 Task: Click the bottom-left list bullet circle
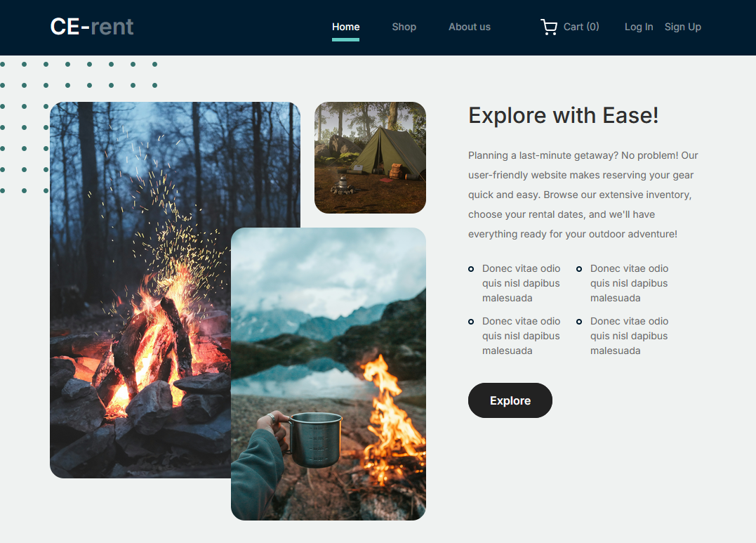pos(471,322)
